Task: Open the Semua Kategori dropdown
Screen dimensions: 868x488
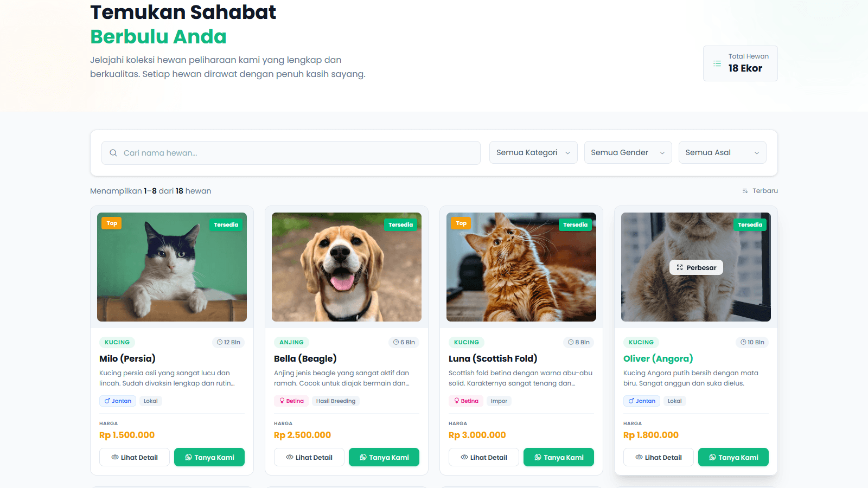Action: click(x=533, y=152)
